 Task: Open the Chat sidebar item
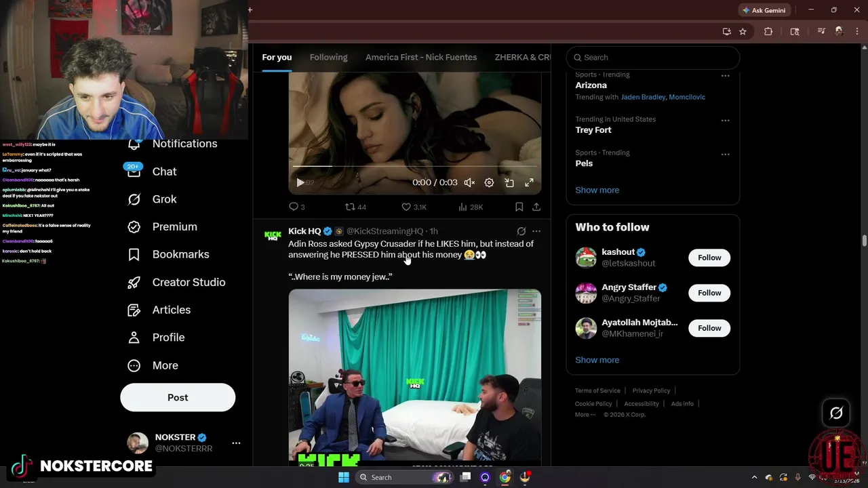point(152,171)
